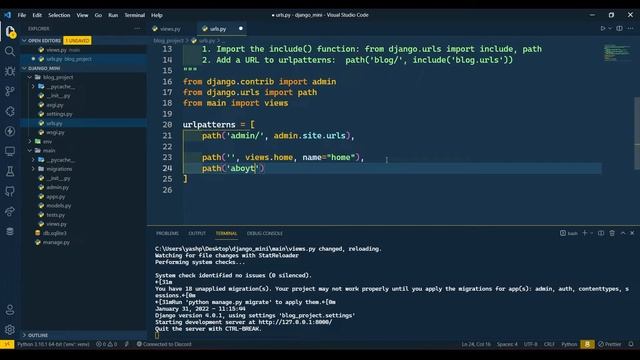Screen dimensions: 640x360
Task: Click the remote window indicator in status bar
Action: click(x=7, y=344)
